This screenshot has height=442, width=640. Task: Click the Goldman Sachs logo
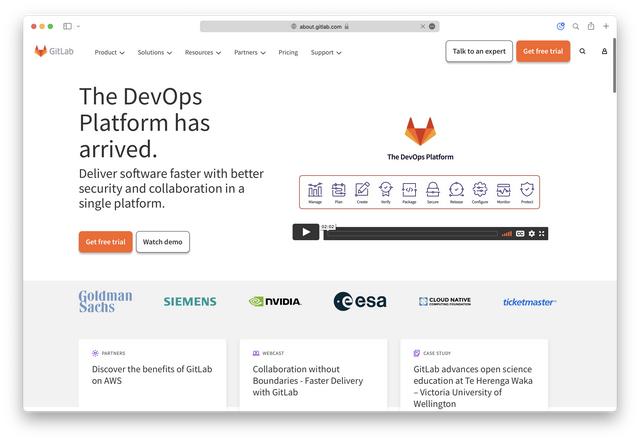[x=105, y=301]
